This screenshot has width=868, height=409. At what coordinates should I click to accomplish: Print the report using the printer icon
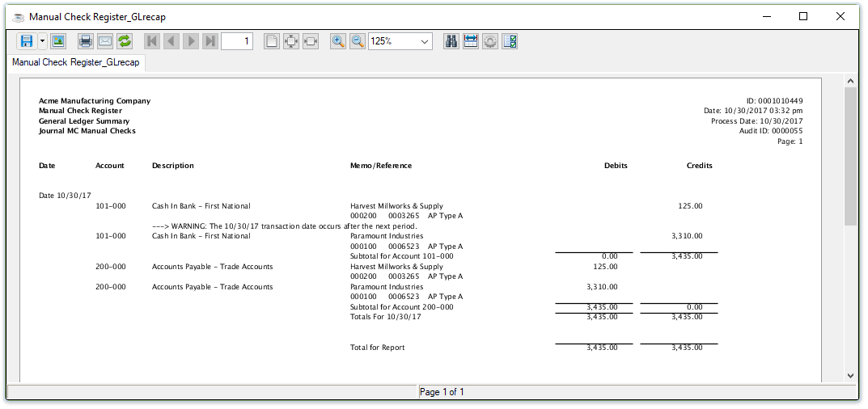tap(85, 41)
